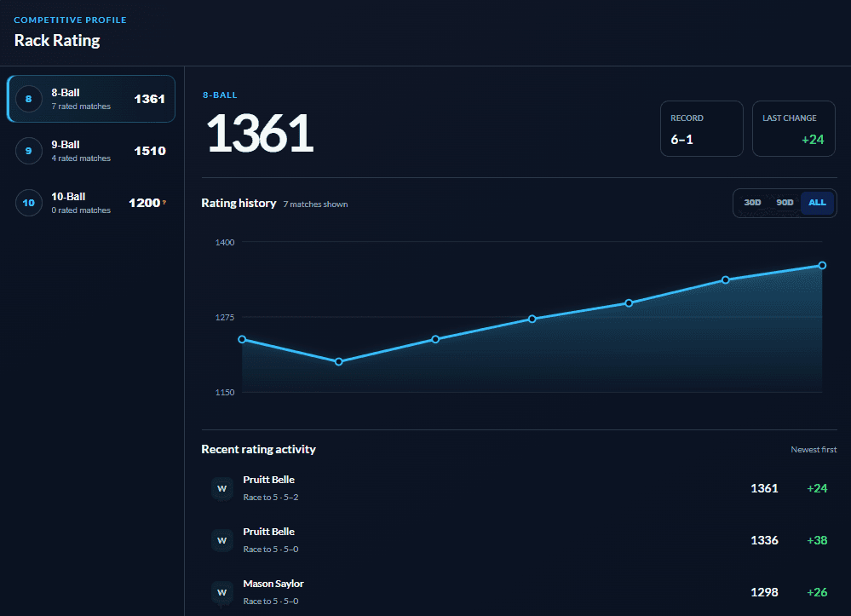Screen dimensions: 851x616
Task: Open the Record 6–1 stat card
Action: click(x=702, y=129)
